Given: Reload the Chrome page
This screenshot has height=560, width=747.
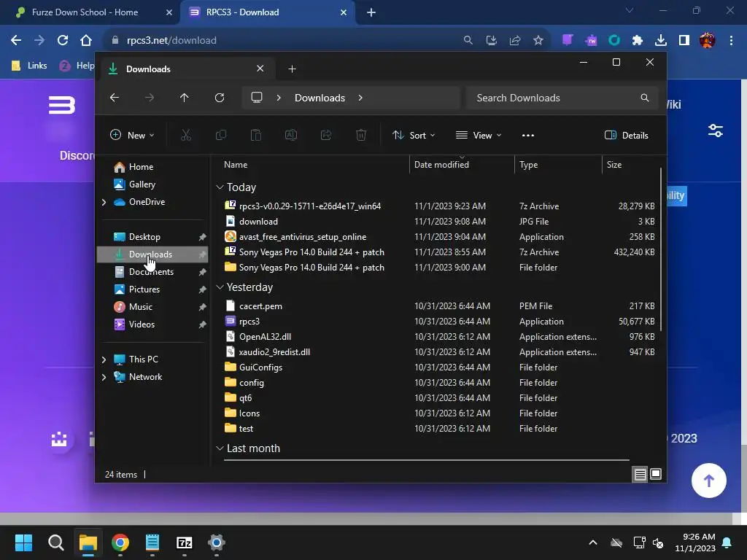Looking at the screenshot, I should click(63, 41).
